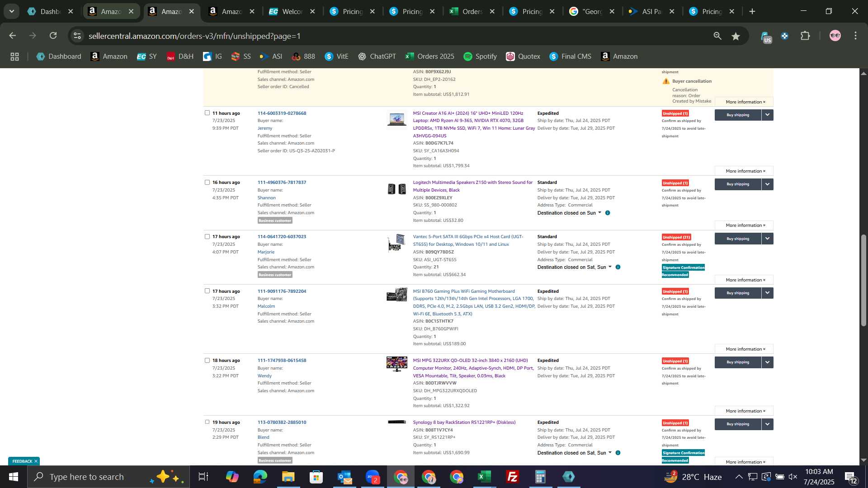Open order 111-4960376-7817837
The width and height of the screenshot is (868, 488).
[282, 183]
